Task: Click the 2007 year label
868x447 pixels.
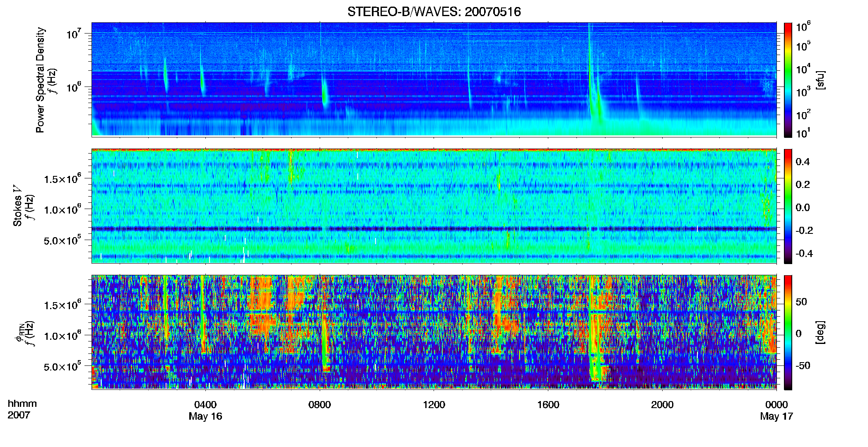Action: 19,415
